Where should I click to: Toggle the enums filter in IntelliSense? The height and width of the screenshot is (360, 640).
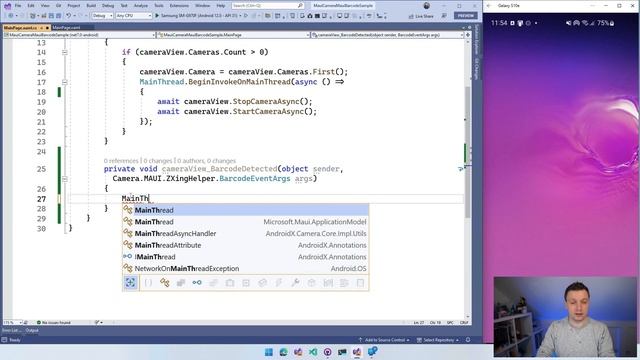(x=213, y=282)
